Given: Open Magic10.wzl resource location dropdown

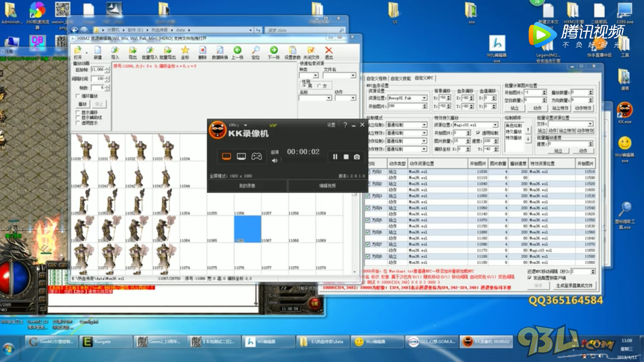Looking at the screenshot, I should (x=495, y=125).
